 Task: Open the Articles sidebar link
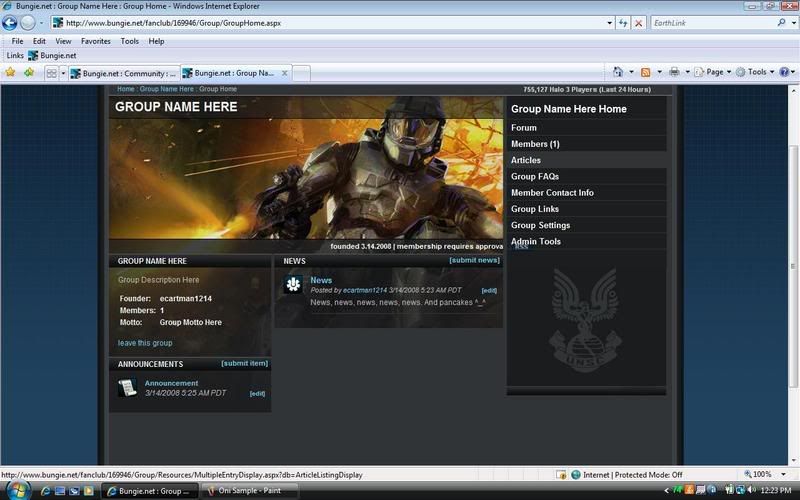[x=526, y=160]
